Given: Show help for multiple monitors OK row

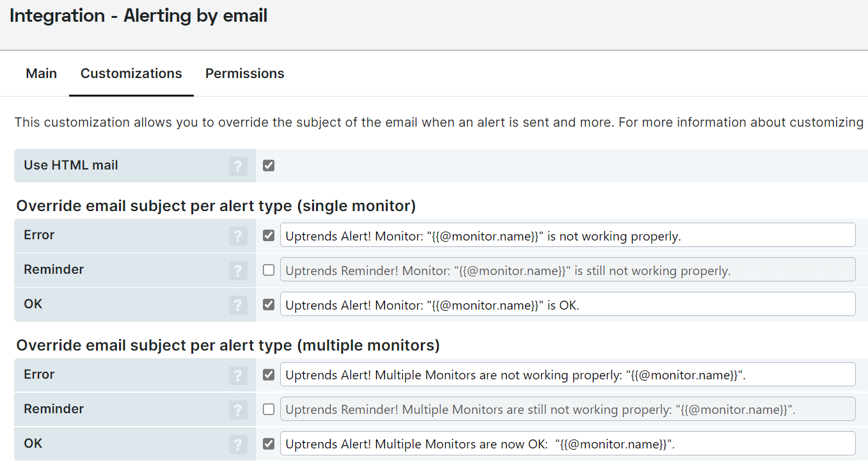Looking at the screenshot, I should (x=238, y=445).
